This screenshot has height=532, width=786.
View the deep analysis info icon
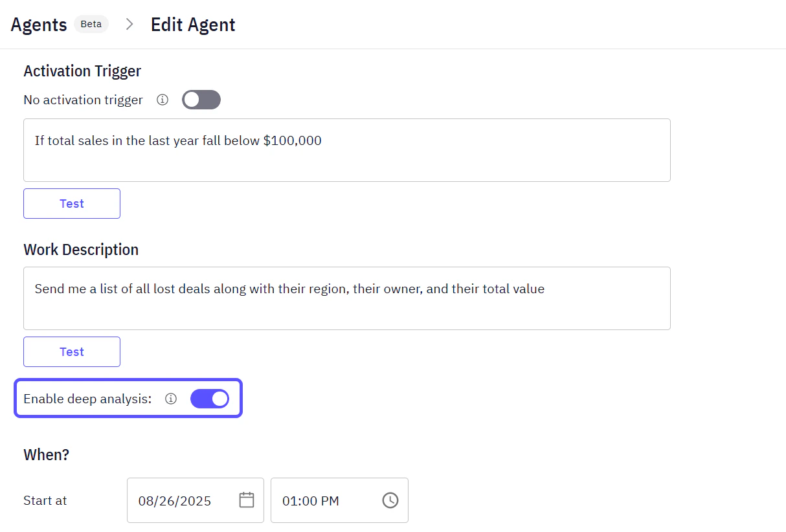[170, 399]
